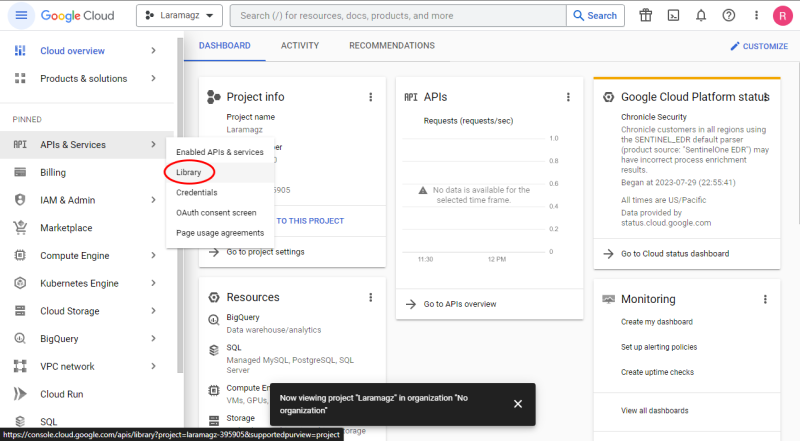Click Create my dashboard link

click(x=657, y=322)
